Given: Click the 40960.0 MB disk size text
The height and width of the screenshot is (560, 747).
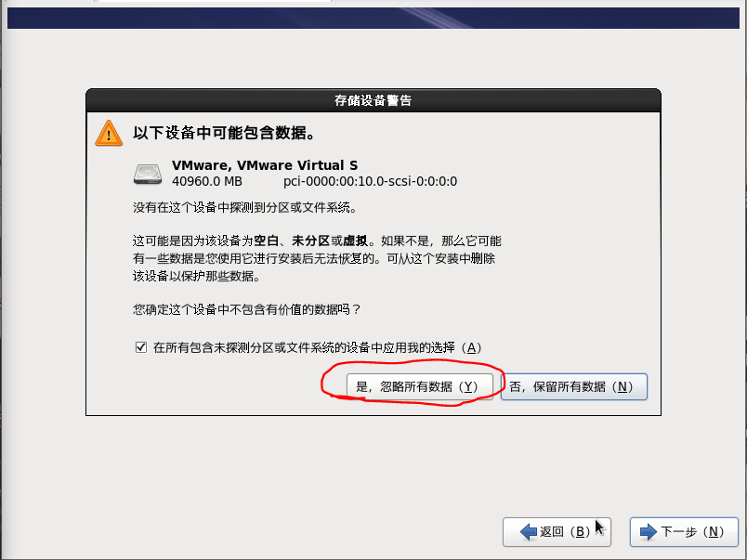Looking at the screenshot, I should click(x=207, y=181).
